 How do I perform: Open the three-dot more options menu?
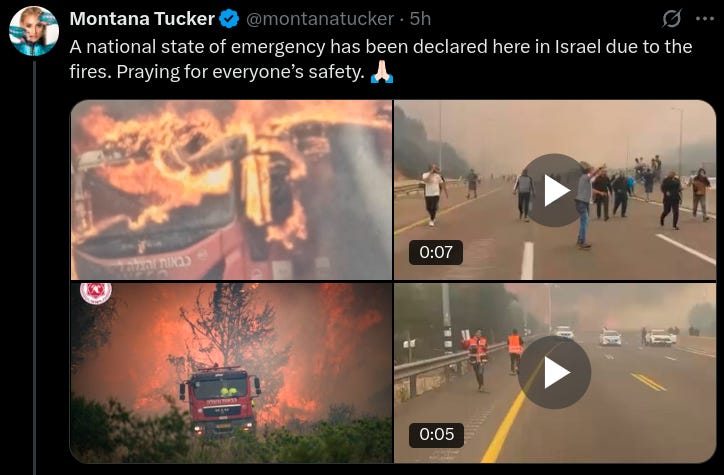click(x=705, y=18)
